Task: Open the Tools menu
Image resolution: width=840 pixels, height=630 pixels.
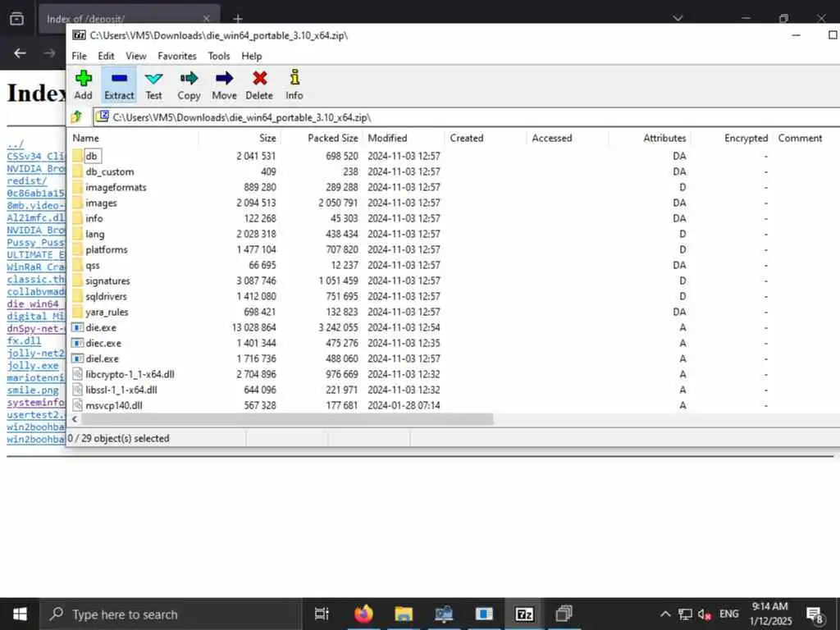Action: click(218, 56)
